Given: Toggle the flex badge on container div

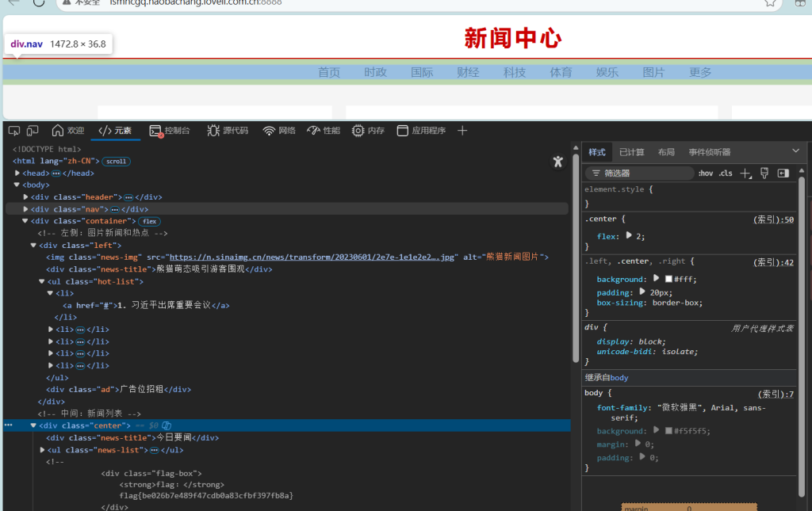Looking at the screenshot, I should (x=149, y=221).
